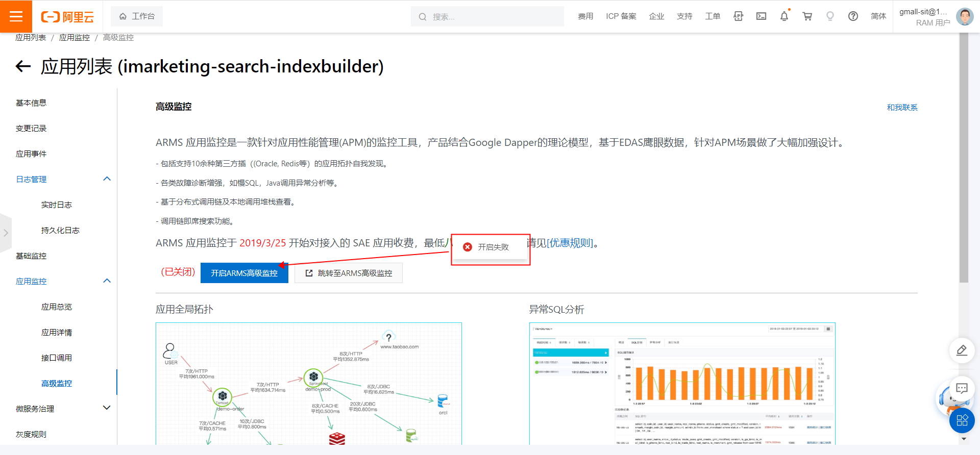Collapse the 日志管理 section chevron
The width and height of the screenshot is (980, 455).
(107, 179)
